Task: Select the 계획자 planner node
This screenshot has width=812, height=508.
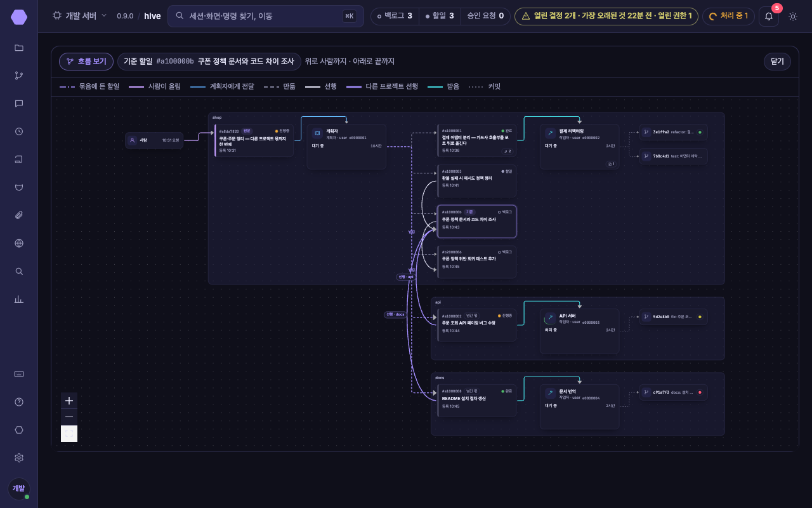Action: 346,147
